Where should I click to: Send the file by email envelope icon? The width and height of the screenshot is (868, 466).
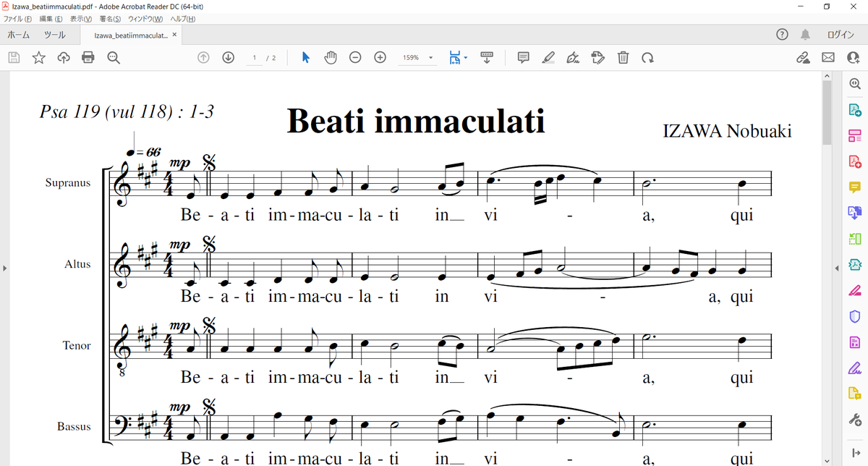click(827, 58)
